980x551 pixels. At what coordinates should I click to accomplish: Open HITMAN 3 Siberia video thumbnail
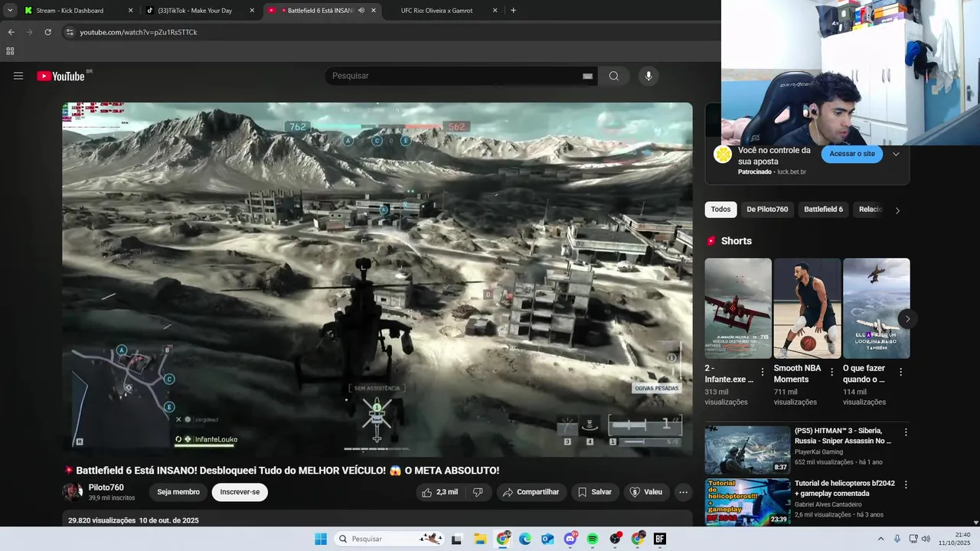click(x=747, y=450)
